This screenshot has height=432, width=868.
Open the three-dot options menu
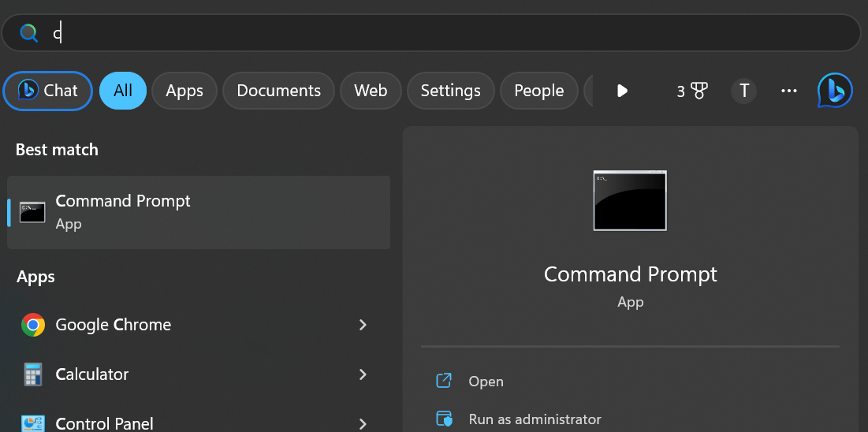pos(789,91)
